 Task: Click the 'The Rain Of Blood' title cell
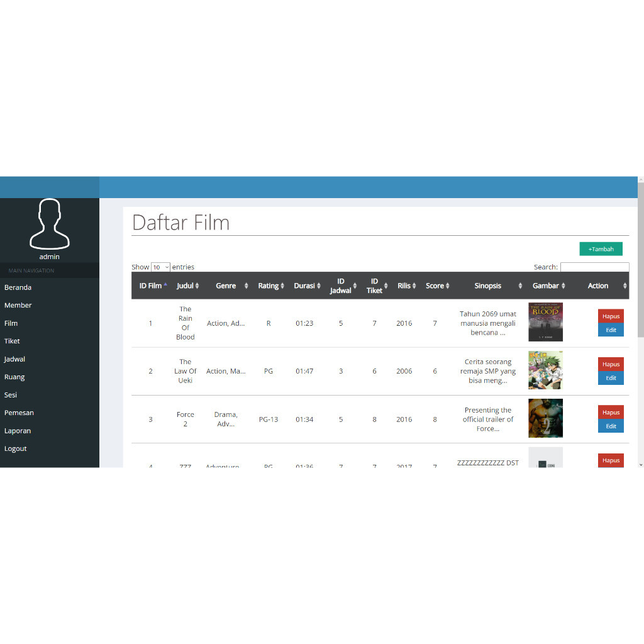click(186, 323)
